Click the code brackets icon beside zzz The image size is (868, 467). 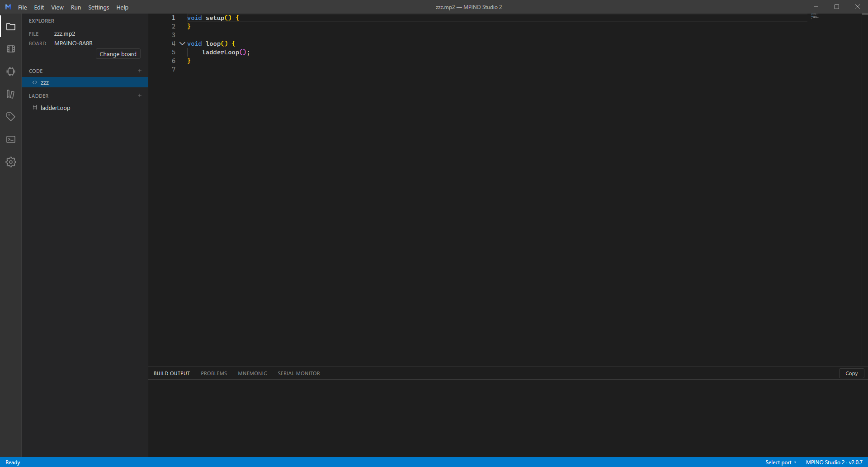pos(35,82)
